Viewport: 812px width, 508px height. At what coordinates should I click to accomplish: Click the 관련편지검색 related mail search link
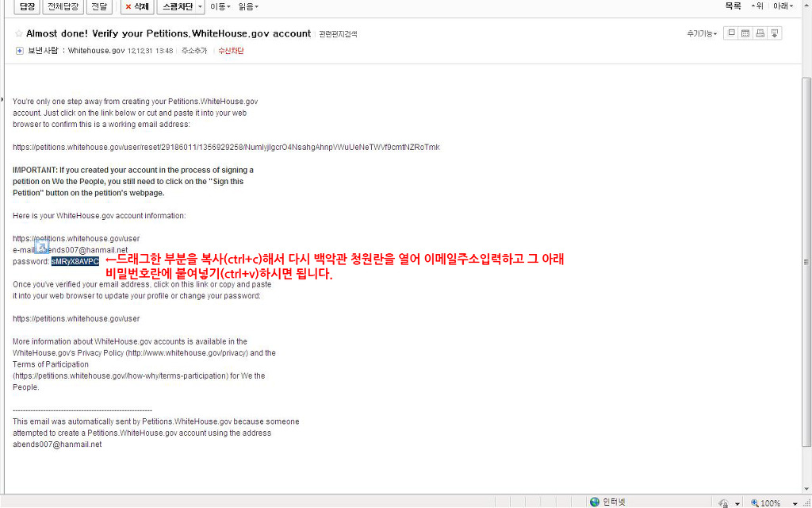(x=338, y=34)
